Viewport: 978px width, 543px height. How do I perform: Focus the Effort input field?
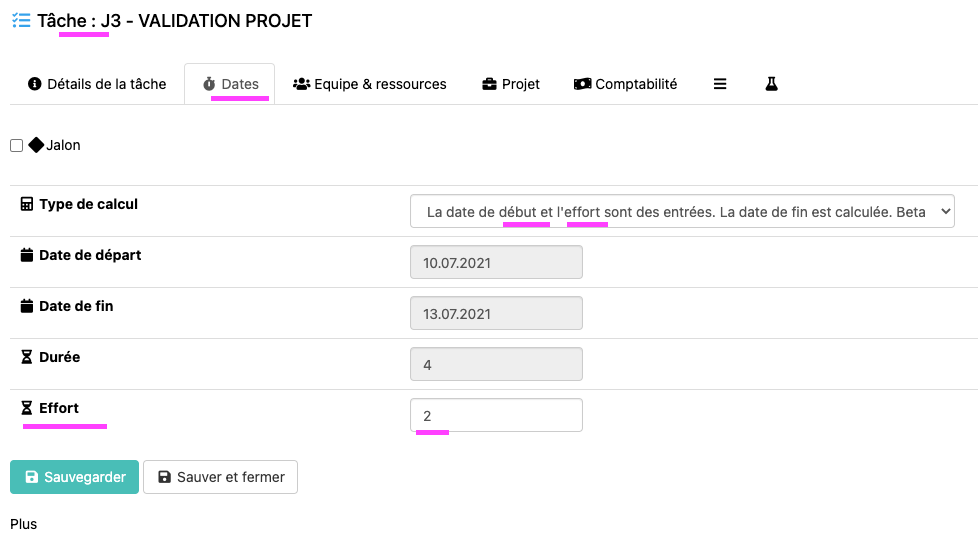496,415
